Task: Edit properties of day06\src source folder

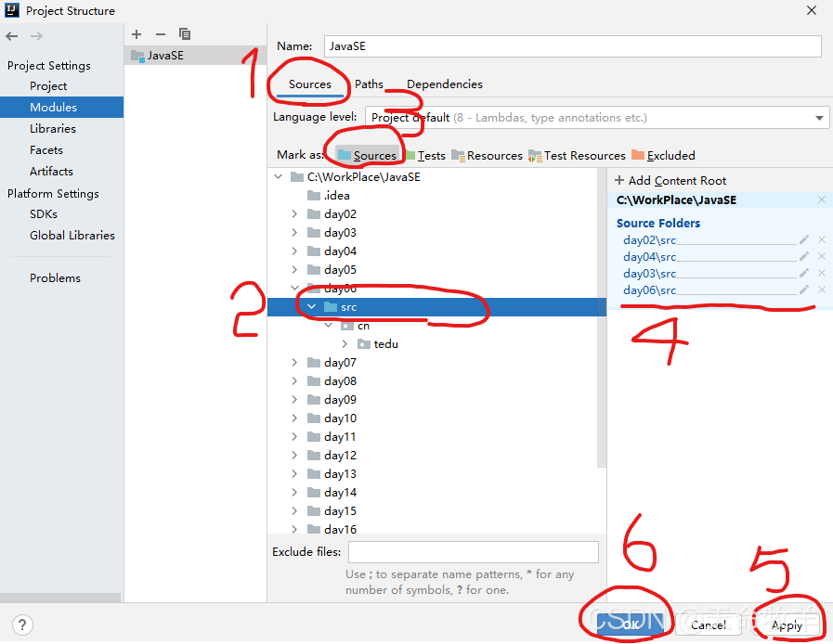Action: pos(804,290)
